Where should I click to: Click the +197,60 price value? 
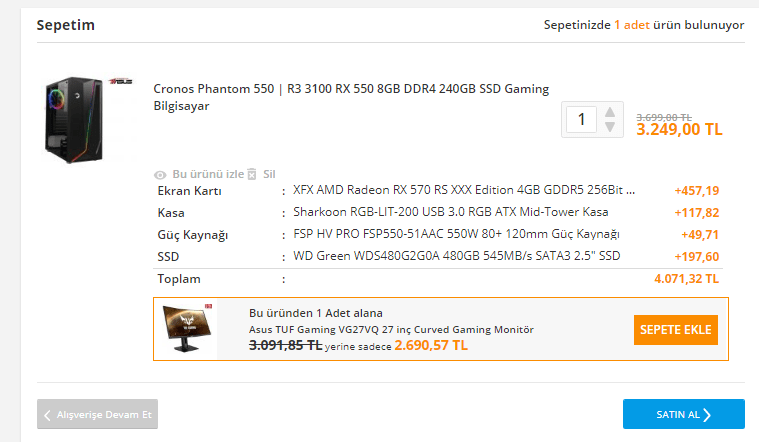(x=697, y=257)
